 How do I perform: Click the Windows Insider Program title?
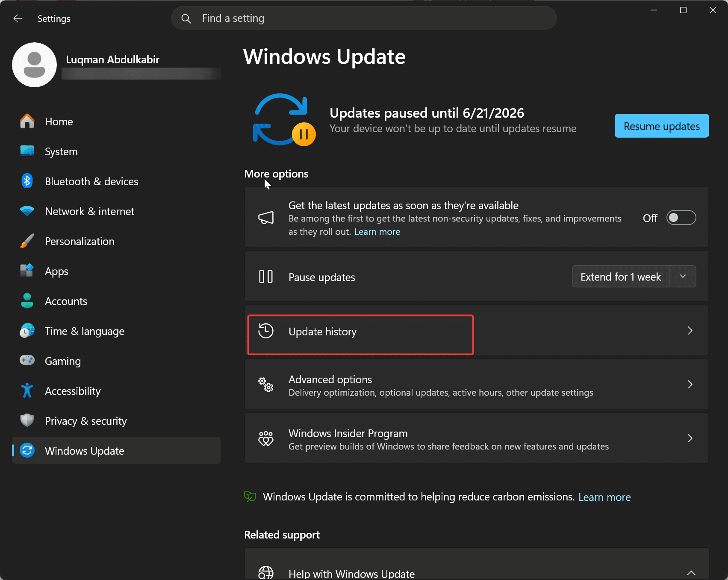348,433
